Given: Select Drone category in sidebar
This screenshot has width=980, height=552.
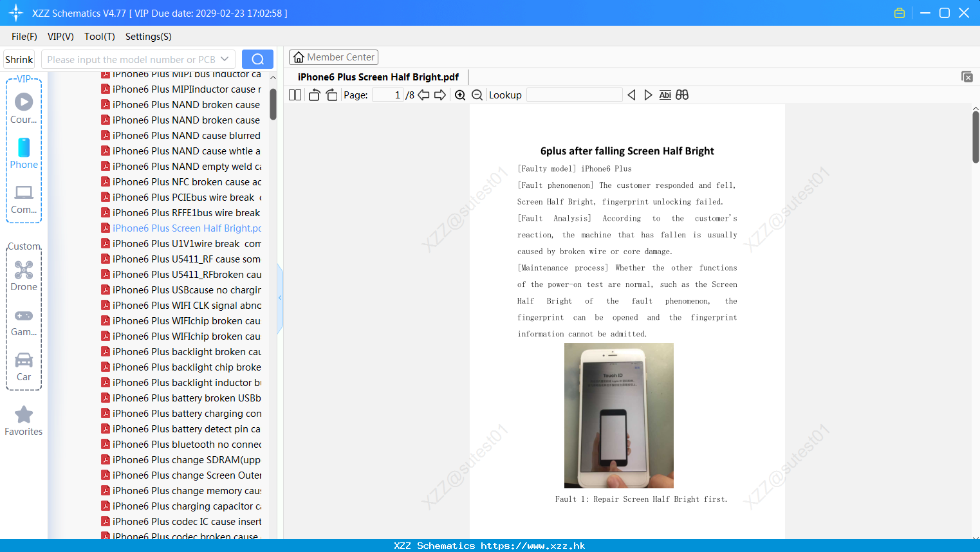Looking at the screenshot, I should pos(24,277).
